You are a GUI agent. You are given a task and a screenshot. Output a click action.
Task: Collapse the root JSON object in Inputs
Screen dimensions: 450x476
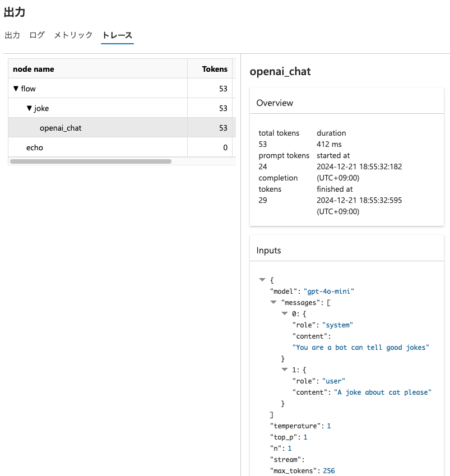click(x=262, y=280)
